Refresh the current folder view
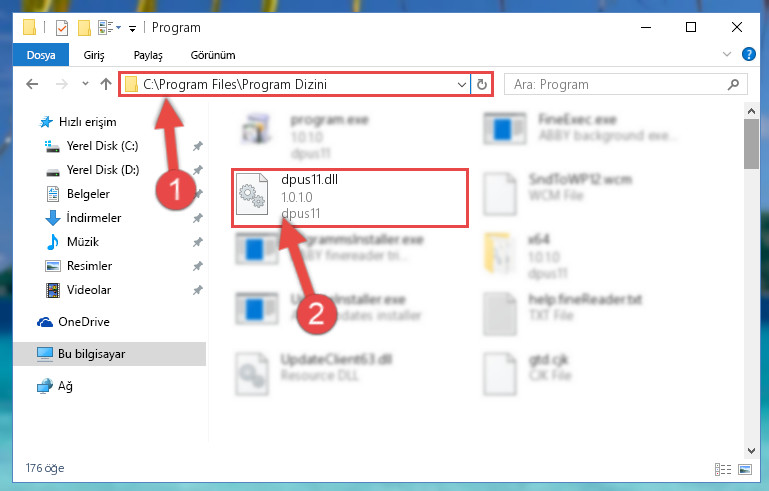Viewport: 769px width, 491px height. [482, 84]
